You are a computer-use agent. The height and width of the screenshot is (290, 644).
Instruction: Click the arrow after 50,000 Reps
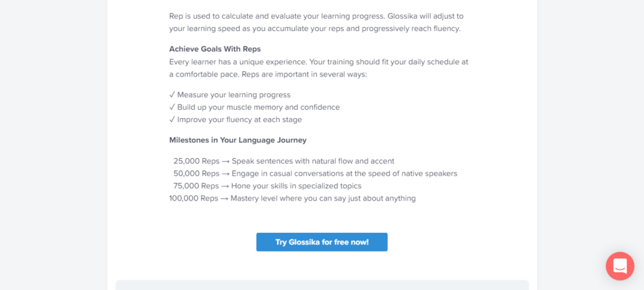click(x=225, y=174)
